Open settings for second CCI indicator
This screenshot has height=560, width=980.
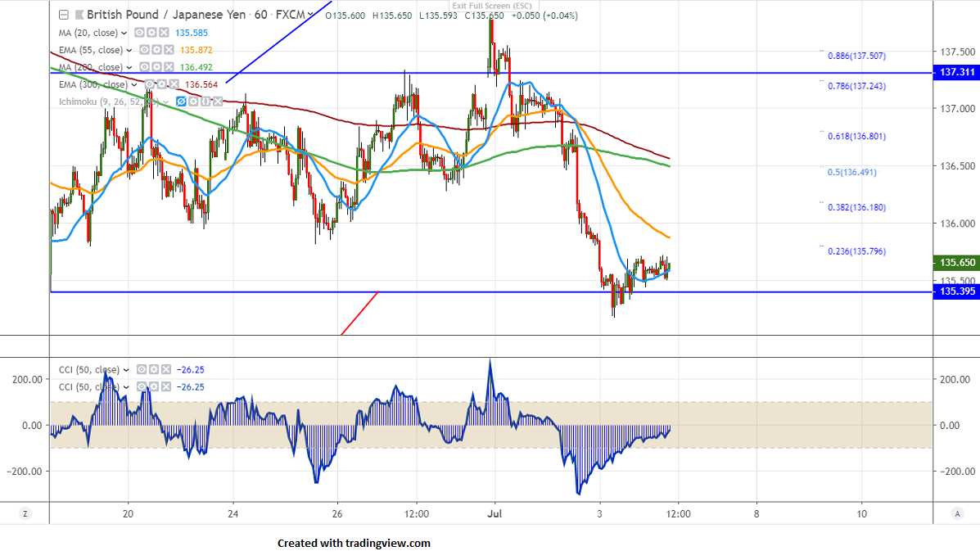(154, 387)
